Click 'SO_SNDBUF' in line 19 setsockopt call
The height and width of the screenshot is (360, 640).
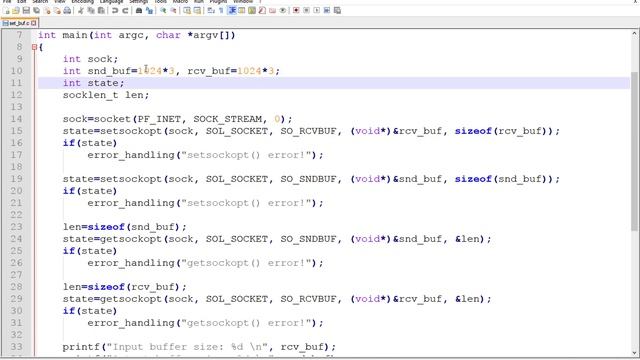(308, 179)
